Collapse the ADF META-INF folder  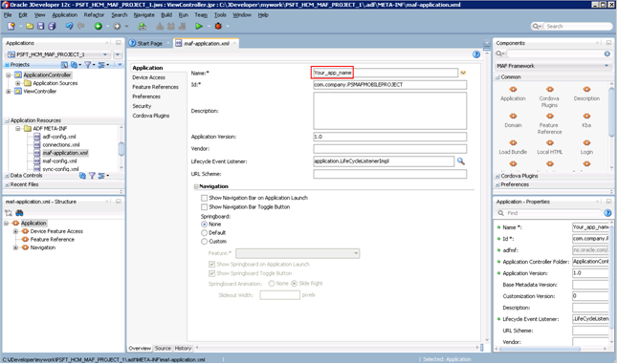18,129
